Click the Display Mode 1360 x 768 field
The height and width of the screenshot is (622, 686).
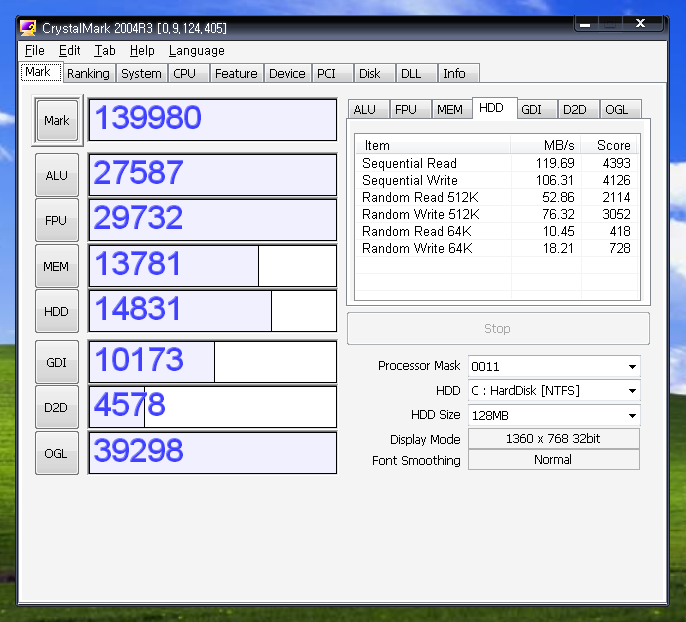pyautogui.click(x=553, y=439)
